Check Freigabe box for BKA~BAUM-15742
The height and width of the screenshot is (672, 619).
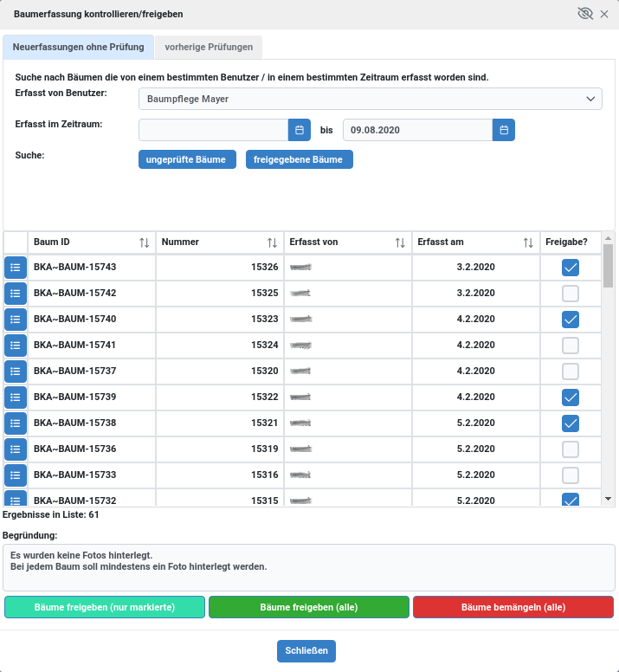571,294
